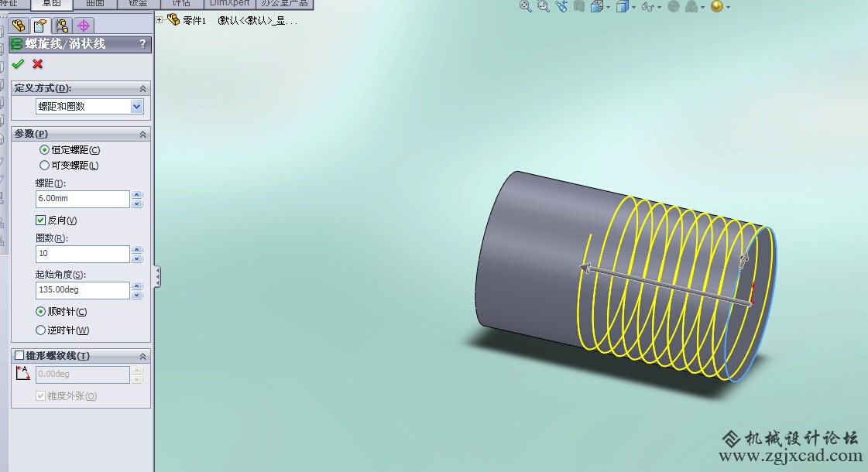The width and height of the screenshot is (868, 472).
Task: Click the Edit Appearance sphere icon
Action: point(674,7)
